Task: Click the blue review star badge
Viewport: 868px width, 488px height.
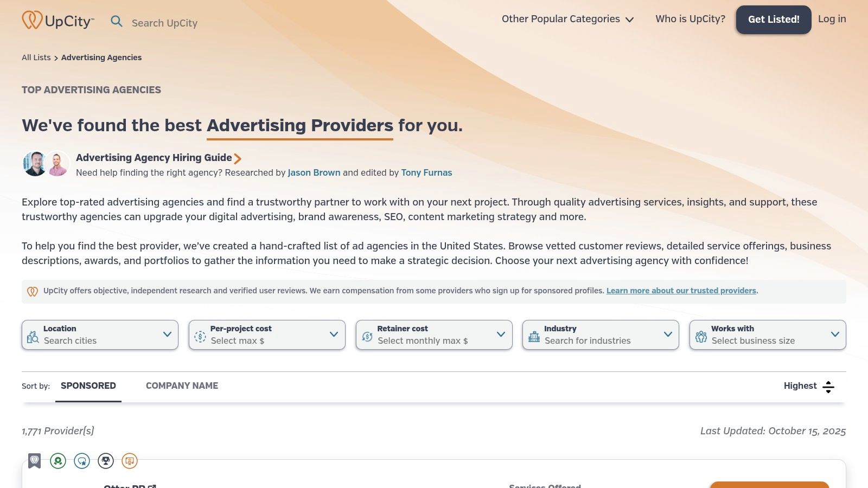Action: 82,461
